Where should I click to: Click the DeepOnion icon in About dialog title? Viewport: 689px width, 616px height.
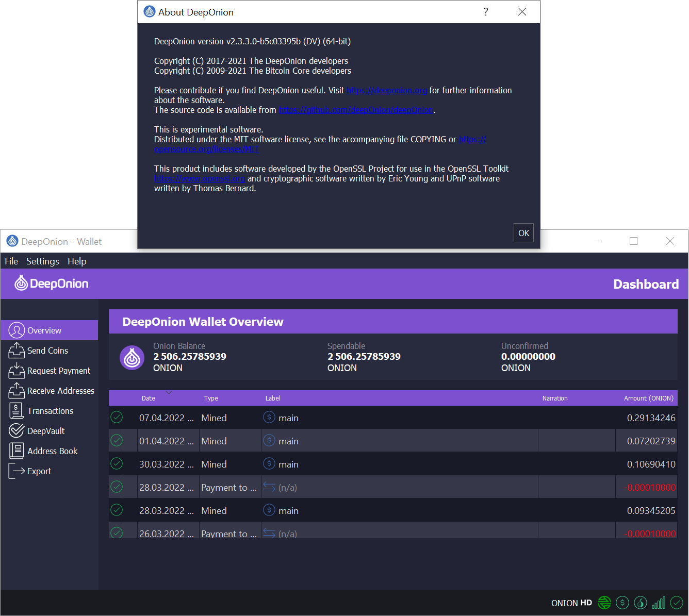[x=150, y=11]
